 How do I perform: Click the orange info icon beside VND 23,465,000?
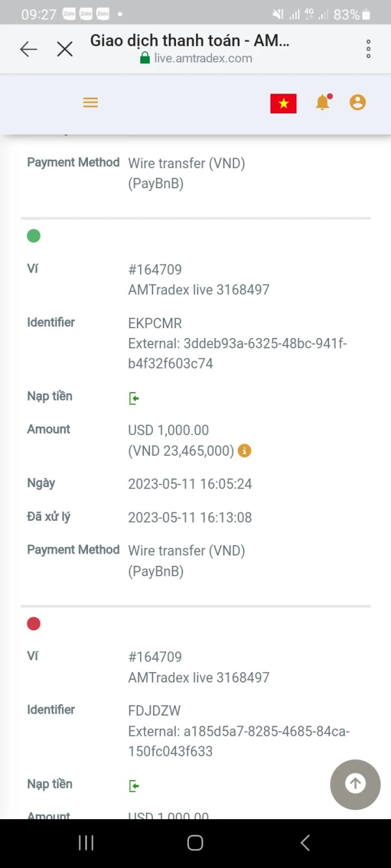pyautogui.click(x=244, y=451)
